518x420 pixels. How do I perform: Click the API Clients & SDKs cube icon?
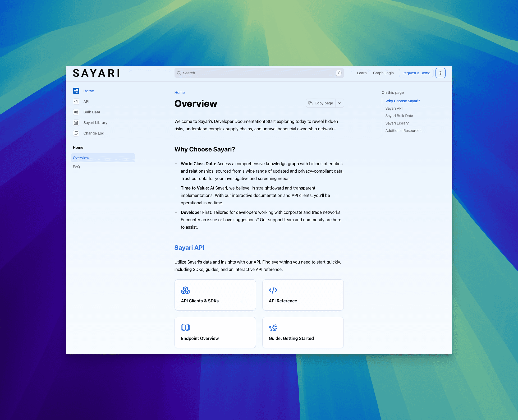coord(185,290)
